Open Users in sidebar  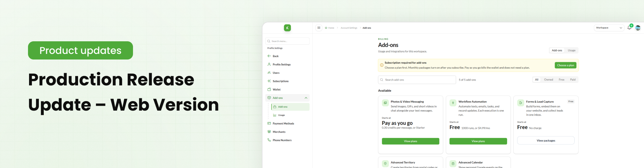pyautogui.click(x=276, y=73)
